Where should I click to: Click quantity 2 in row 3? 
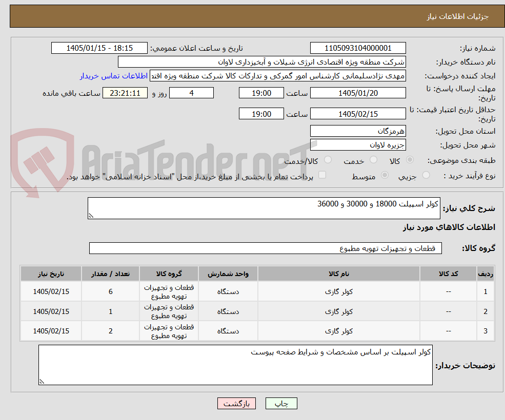110,331
